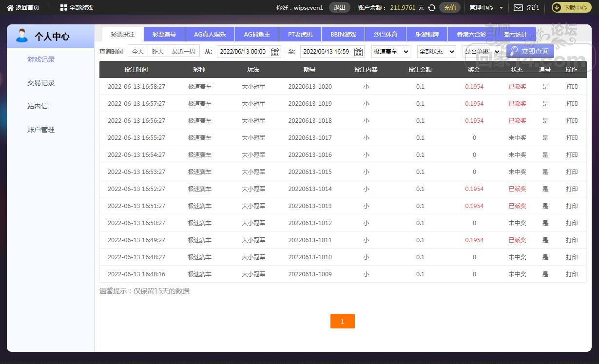Open calendar icon for end date

(358, 52)
